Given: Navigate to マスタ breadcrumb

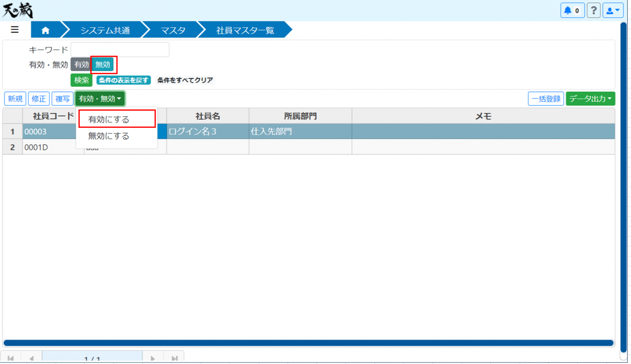Looking at the screenshot, I should pyautogui.click(x=173, y=30).
